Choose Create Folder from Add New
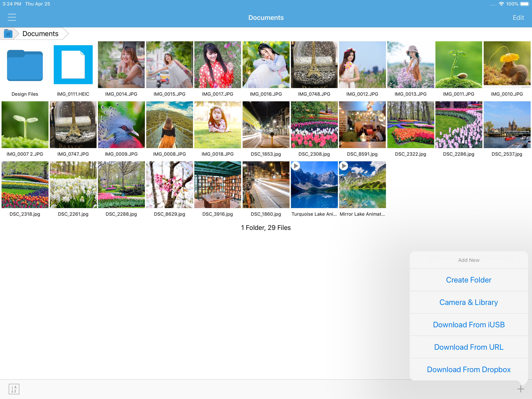532x399 pixels. (469, 280)
